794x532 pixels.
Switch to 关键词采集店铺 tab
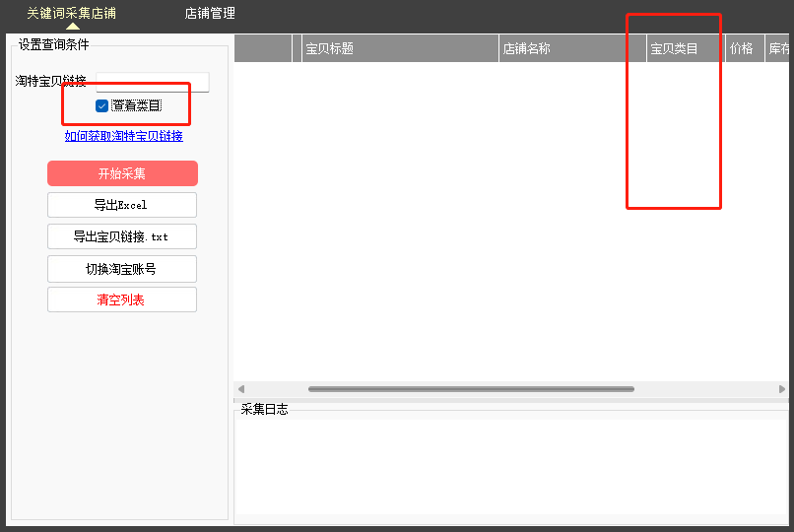coord(71,13)
